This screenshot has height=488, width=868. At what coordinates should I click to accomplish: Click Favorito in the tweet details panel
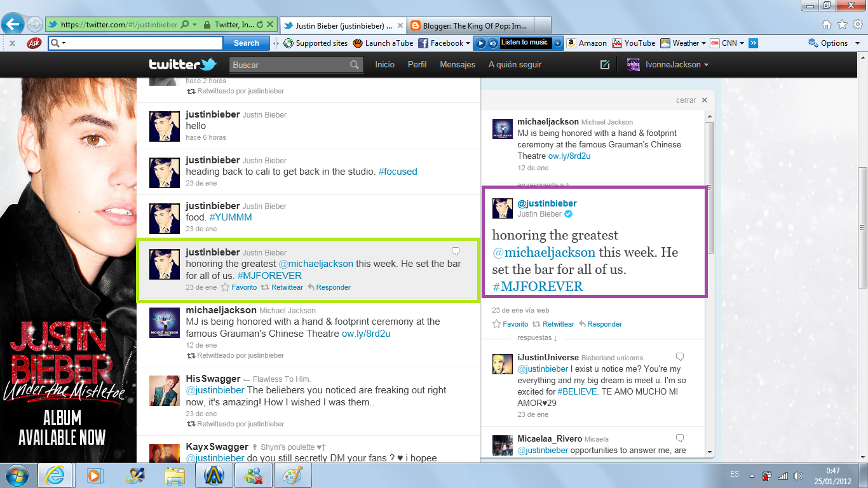point(510,324)
